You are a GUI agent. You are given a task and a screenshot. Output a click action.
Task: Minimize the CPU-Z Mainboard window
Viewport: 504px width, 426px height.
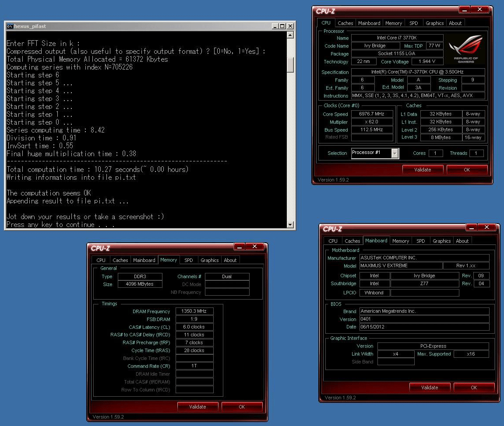click(471, 227)
